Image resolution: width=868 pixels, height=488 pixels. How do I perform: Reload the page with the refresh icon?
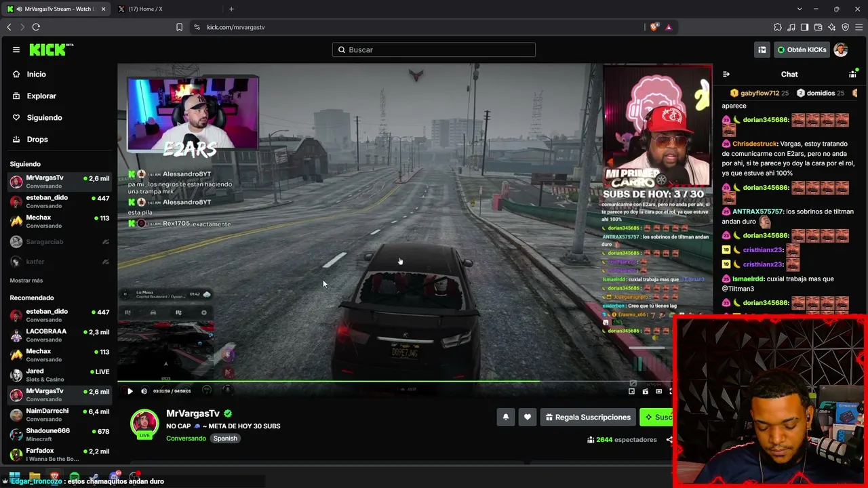pos(36,27)
